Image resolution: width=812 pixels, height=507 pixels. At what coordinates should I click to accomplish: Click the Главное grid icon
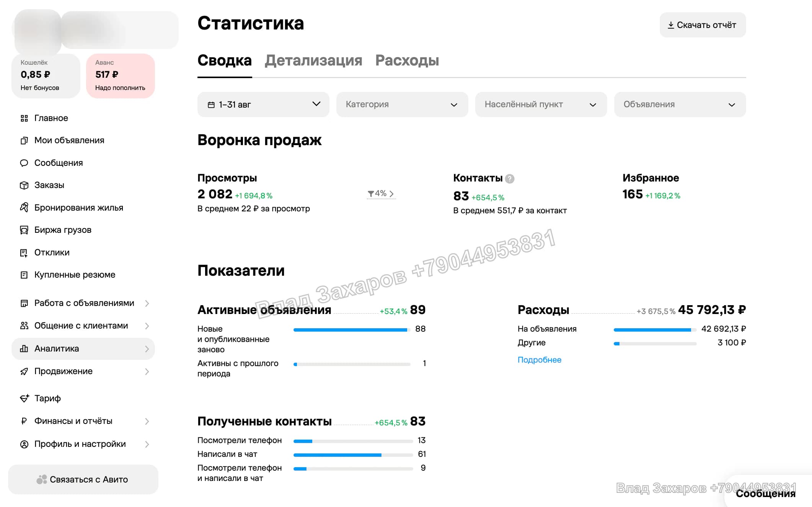[x=24, y=118]
